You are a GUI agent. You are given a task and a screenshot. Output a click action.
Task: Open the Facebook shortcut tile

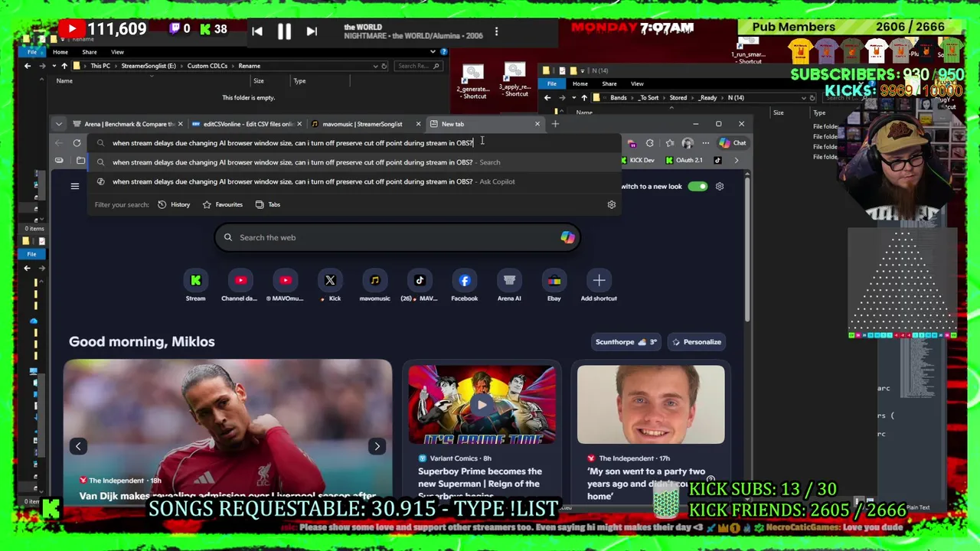pos(464,286)
